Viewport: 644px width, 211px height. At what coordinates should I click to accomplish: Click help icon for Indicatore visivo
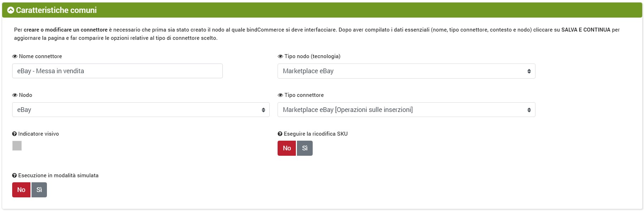(14, 134)
